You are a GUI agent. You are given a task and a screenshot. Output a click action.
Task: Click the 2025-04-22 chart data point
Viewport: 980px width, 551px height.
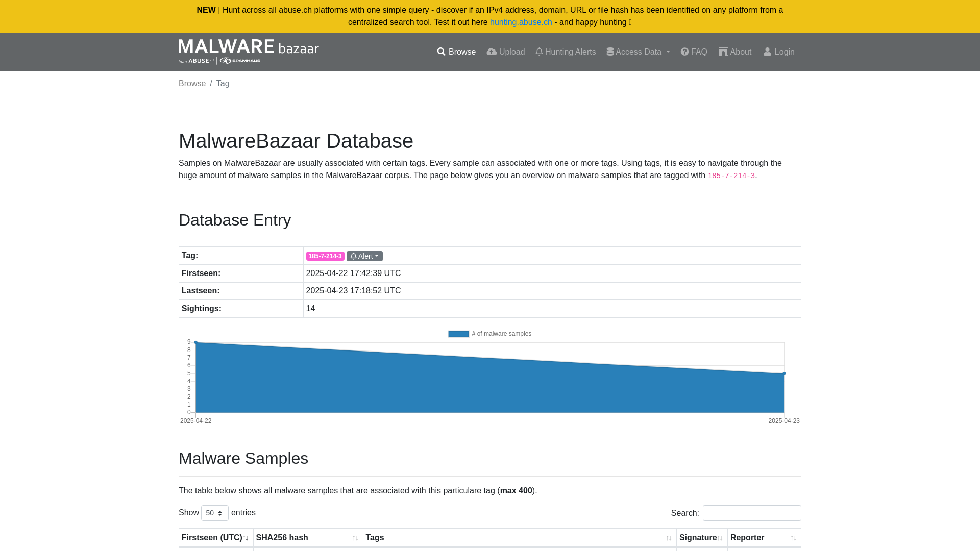196,342
